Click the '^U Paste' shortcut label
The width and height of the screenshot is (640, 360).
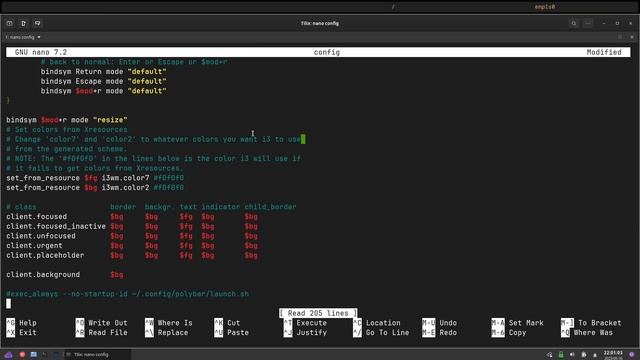(231, 333)
